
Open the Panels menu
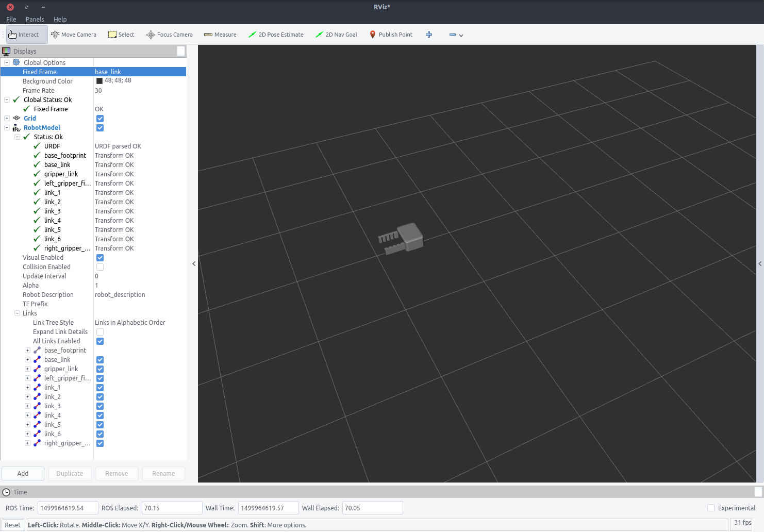[35, 19]
